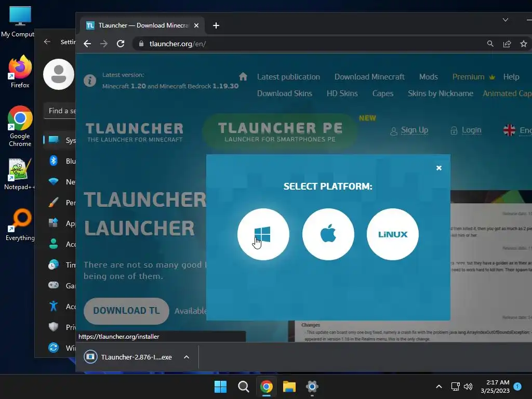Click the Chrome forward arrow
The height and width of the screenshot is (399, 532).
pyautogui.click(x=104, y=44)
